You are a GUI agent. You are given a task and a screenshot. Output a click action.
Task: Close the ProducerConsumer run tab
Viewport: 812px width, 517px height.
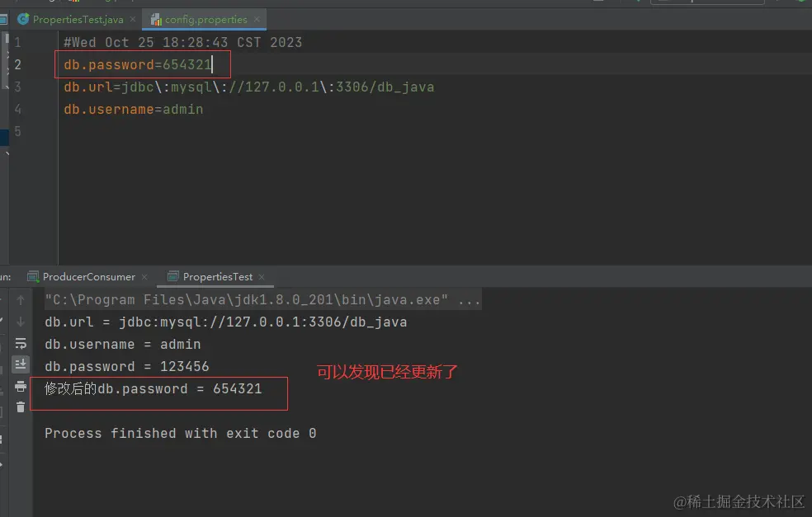pyautogui.click(x=144, y=277)
